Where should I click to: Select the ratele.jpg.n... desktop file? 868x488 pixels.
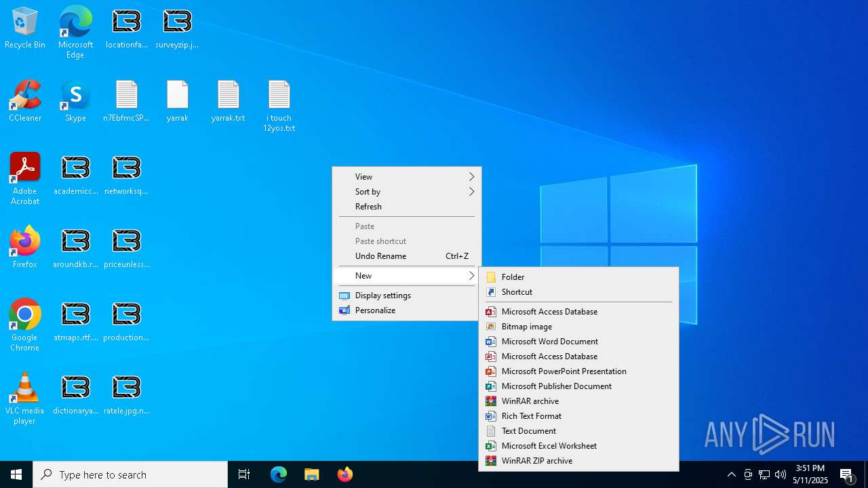click(127, 394)
